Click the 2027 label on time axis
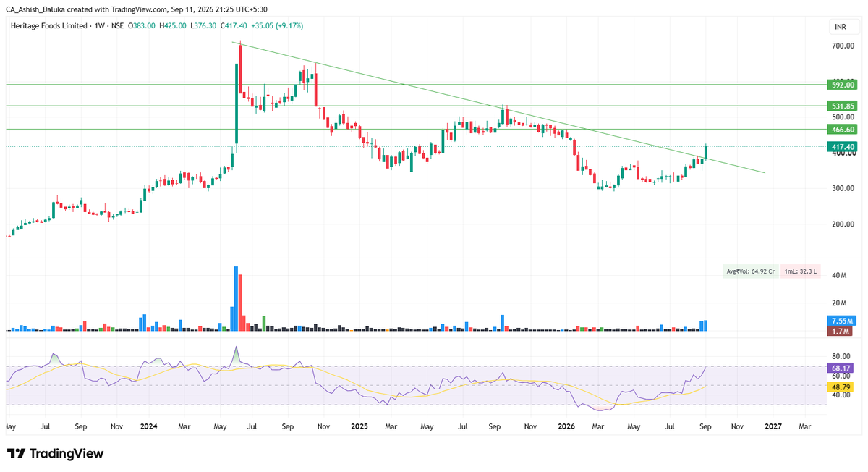868x472 pixels. pos(773,427)
